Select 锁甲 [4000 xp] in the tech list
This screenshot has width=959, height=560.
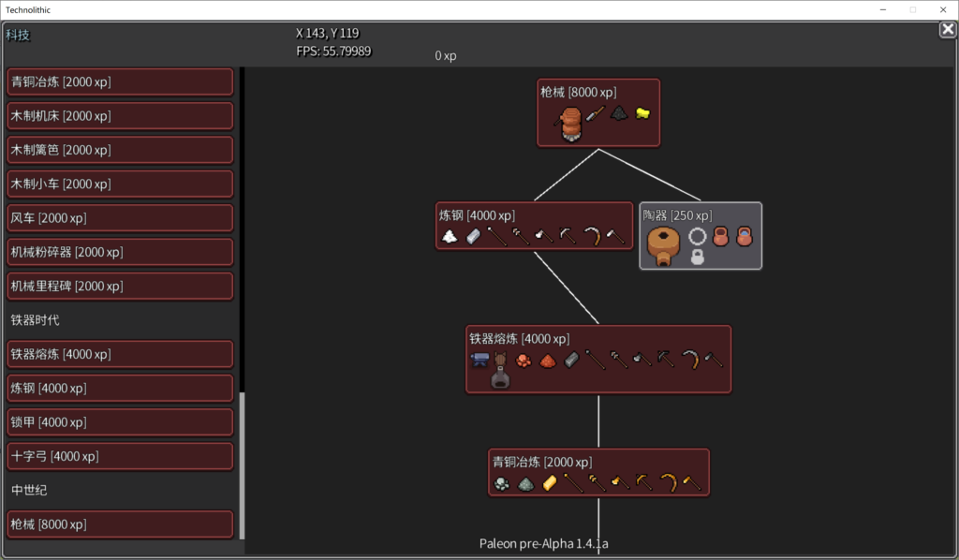click(120, 422)
